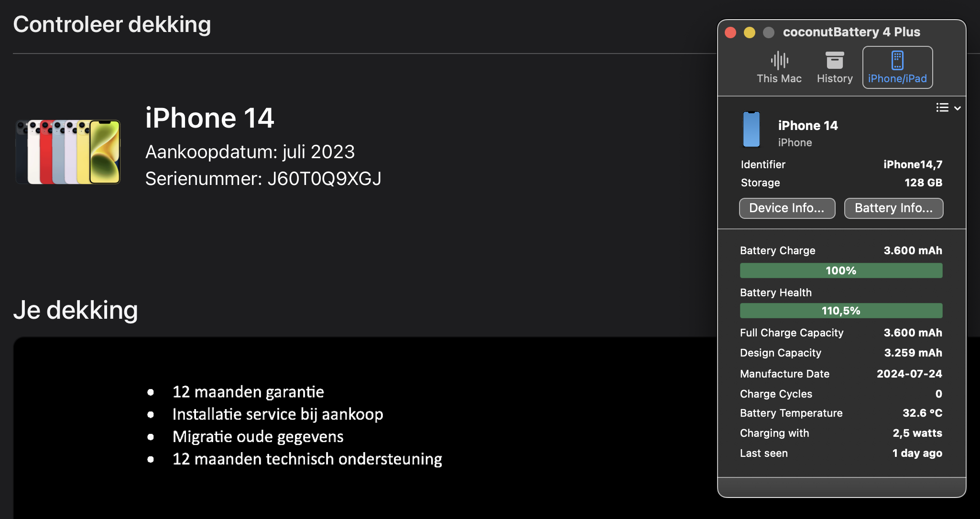Click the Manufacture Date 2024-07-24 value

pos(909,374)
